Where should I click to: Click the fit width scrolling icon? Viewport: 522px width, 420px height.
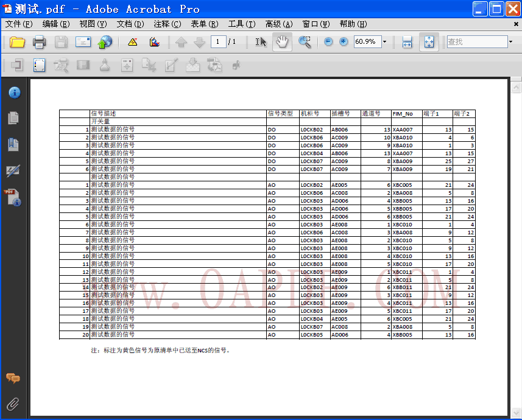(407, 42)
